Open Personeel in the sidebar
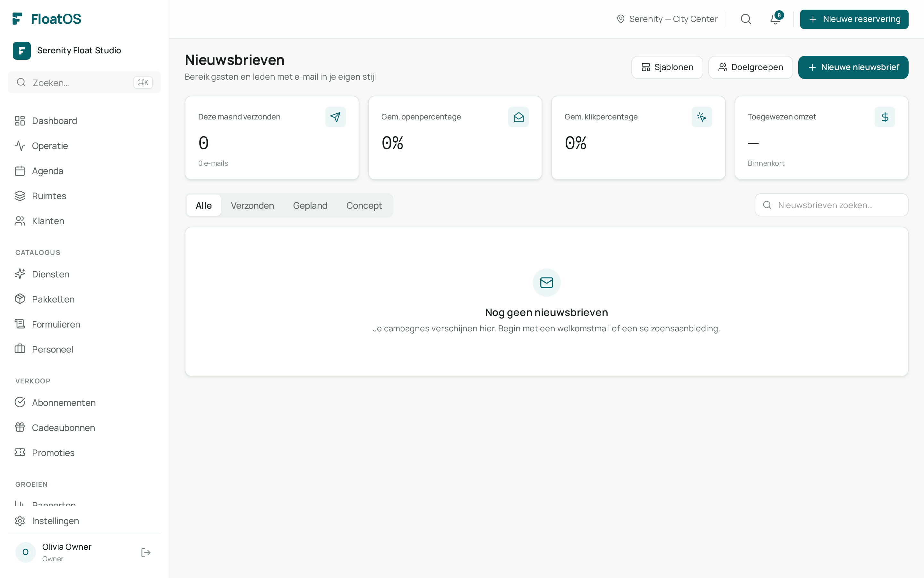 (84, 349)
